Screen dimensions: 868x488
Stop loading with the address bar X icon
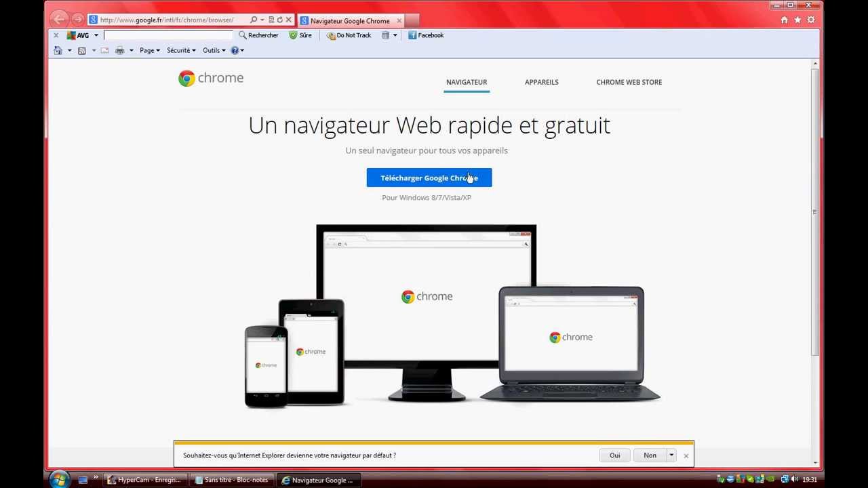(x=288, y=20)
